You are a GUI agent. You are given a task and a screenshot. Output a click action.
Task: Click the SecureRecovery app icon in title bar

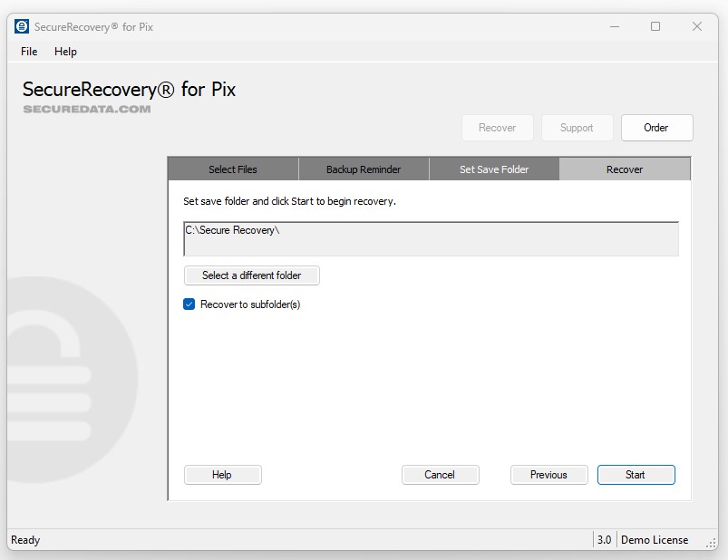(x=22, y=26)
